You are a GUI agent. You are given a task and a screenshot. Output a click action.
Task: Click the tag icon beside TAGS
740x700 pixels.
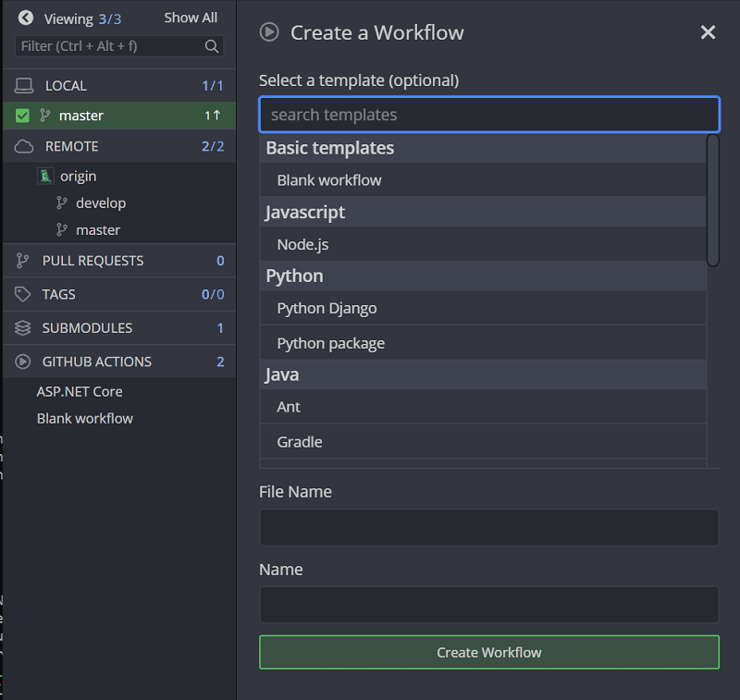23,294
